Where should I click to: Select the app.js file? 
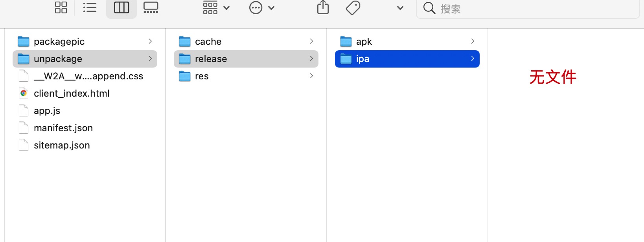(47, 111)
